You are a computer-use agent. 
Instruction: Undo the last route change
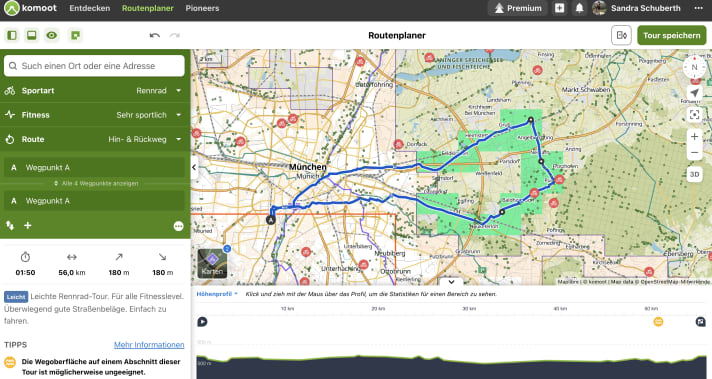coord(154,35)
